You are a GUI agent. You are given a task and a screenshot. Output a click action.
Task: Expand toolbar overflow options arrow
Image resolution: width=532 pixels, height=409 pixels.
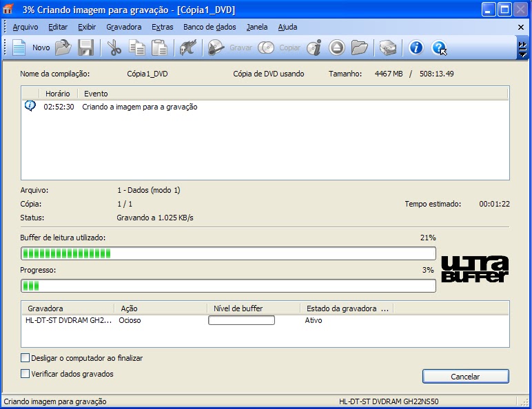(522, 50)
